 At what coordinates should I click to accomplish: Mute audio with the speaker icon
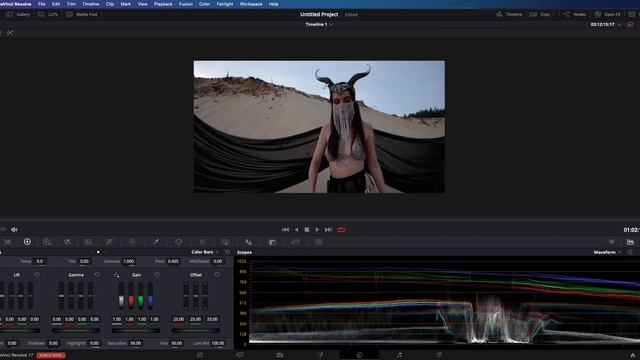(x=14, y=230)
